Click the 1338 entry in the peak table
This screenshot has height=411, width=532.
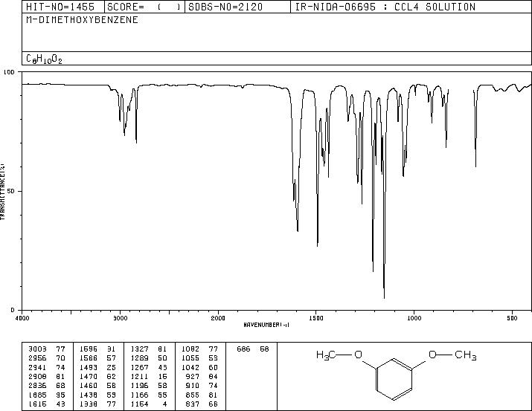[89, 404]
